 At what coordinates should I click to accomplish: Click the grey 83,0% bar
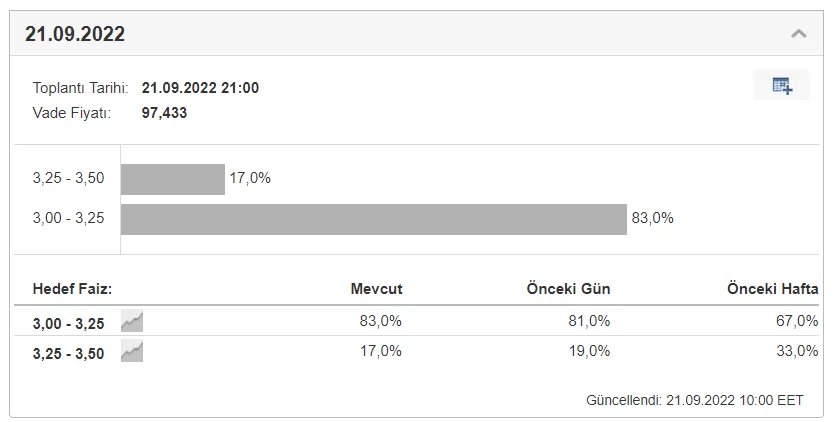pos(373,219)
